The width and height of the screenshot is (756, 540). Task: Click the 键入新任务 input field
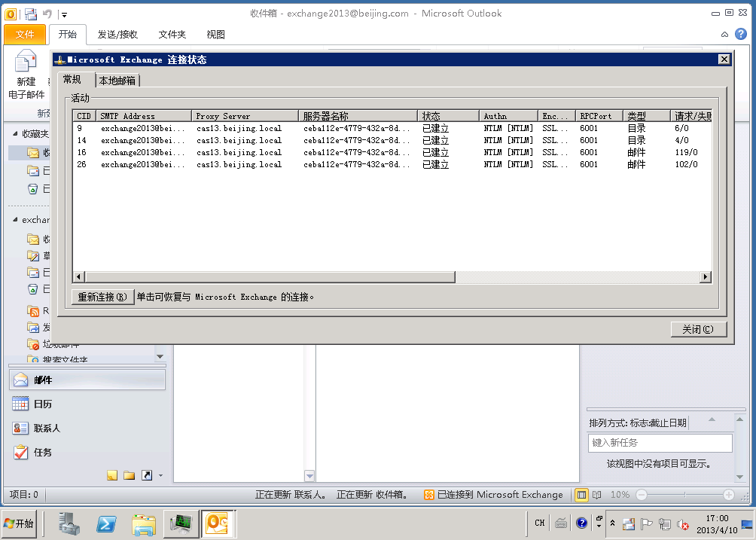660,443
